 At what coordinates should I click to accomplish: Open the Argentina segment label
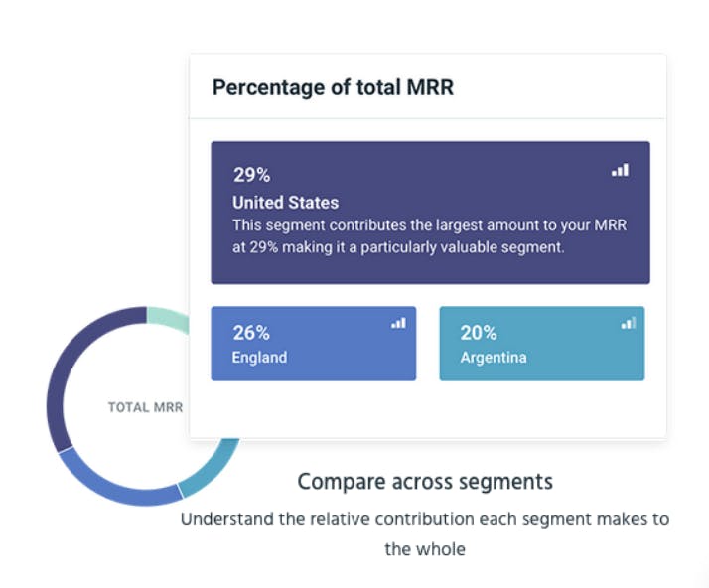494,357
